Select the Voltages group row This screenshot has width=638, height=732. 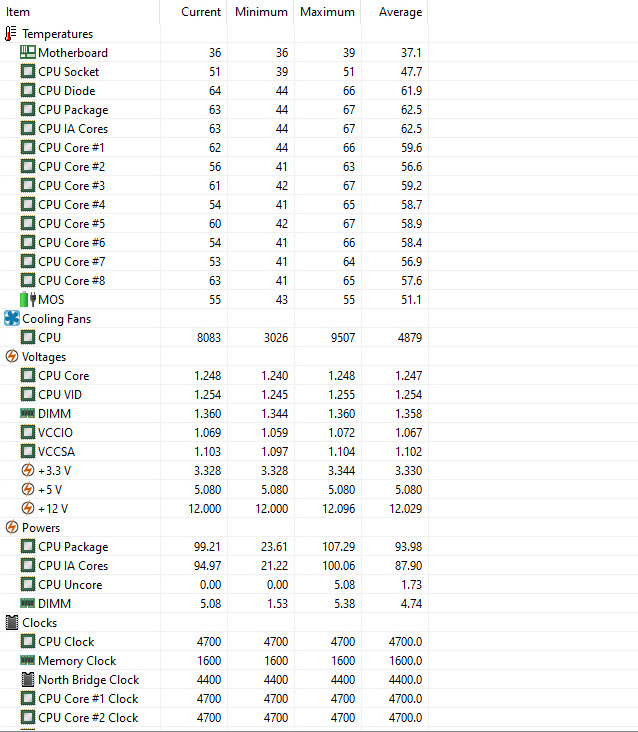pos(214,356)
